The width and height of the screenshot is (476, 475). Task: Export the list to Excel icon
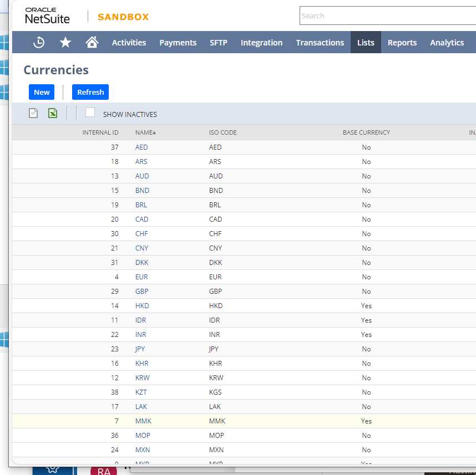(x=53, y=113)
